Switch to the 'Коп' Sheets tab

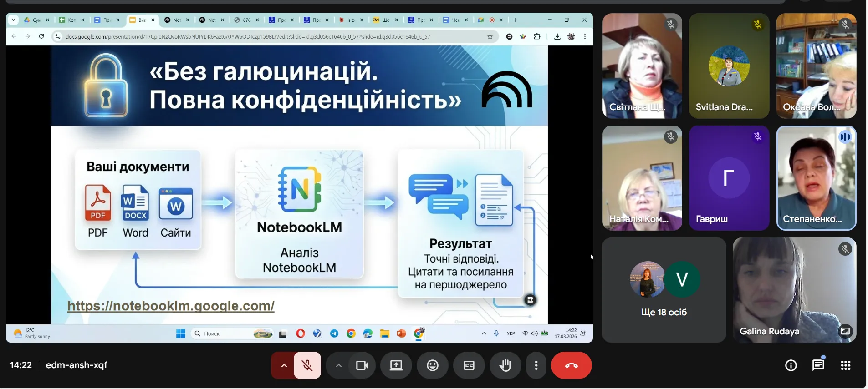click(x=71, y=20)
